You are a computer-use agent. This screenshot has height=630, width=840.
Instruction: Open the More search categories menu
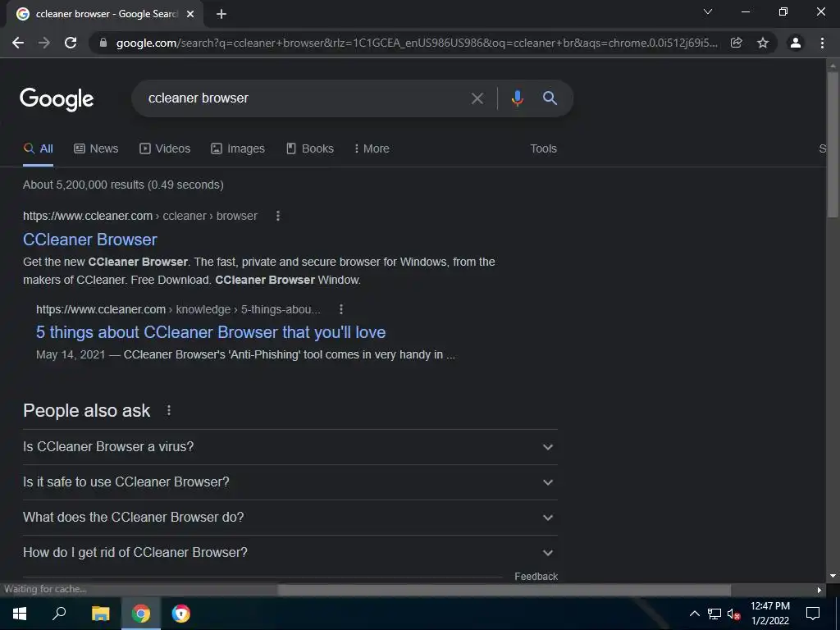coord(372,149)
